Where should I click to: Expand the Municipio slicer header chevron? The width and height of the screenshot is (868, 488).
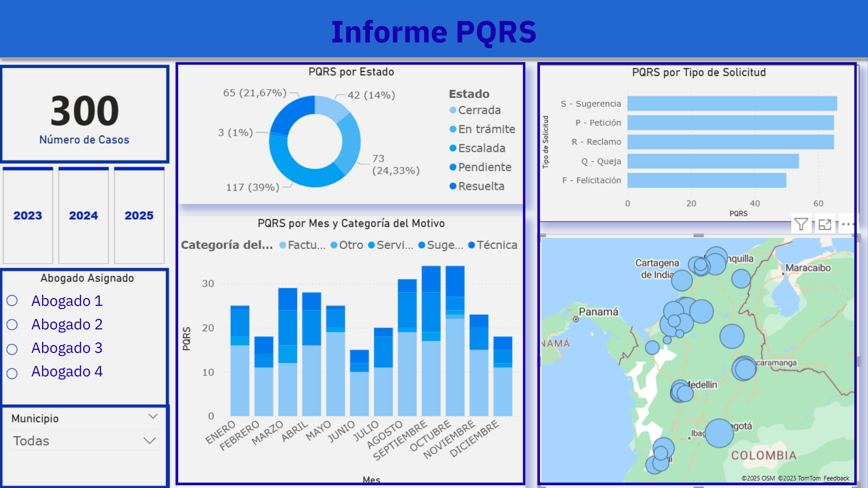[153, 416]
